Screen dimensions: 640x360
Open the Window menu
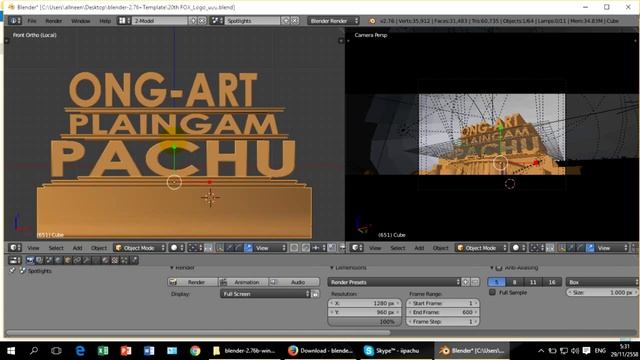pos(80,21)
